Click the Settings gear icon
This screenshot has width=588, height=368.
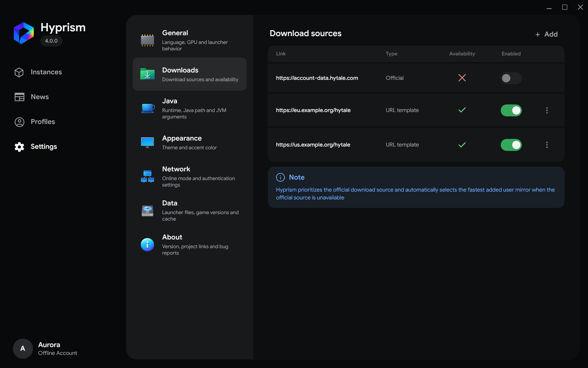click(20, 147)
